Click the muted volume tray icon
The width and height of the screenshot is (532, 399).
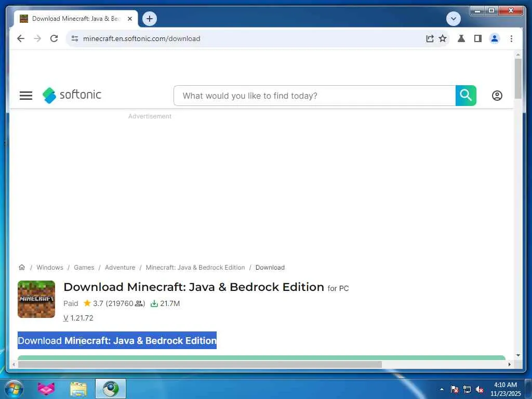click(x=480, y=389)
